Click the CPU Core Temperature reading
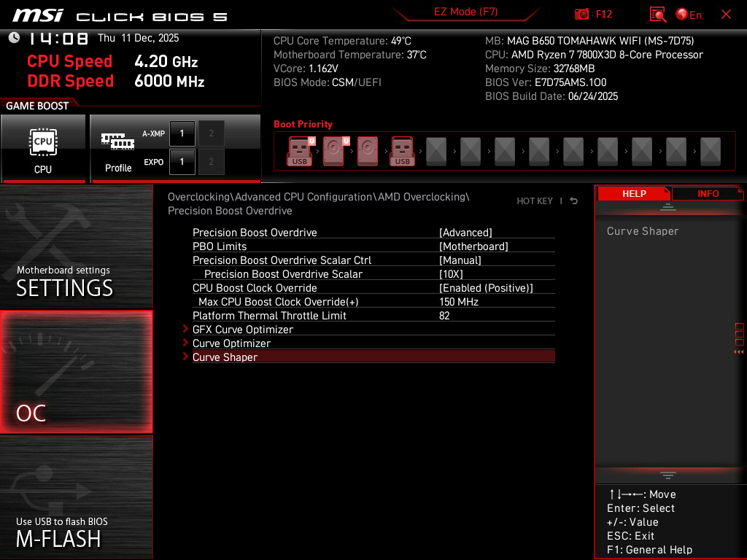747x560 pixels. pos(342,41)
